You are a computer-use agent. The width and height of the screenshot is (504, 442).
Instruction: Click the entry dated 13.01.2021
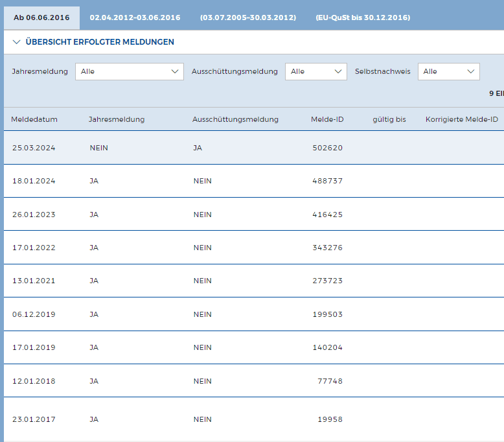(34, 281)
